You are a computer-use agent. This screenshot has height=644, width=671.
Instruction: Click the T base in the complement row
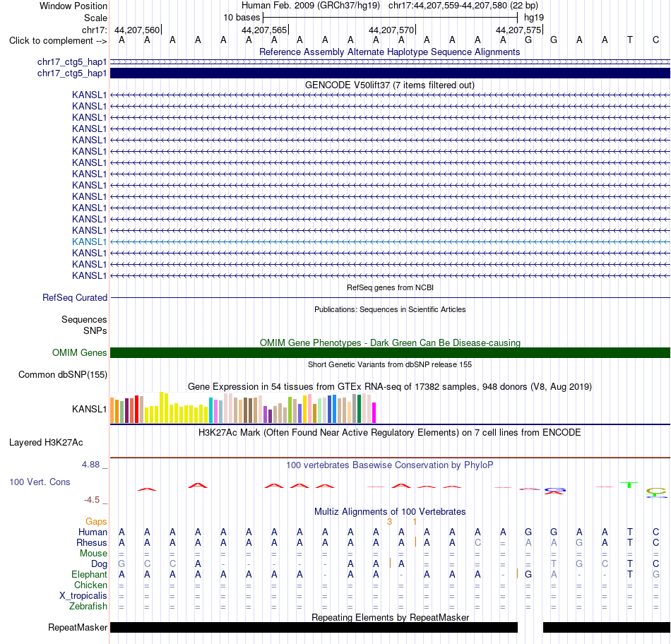click(630, 40)
